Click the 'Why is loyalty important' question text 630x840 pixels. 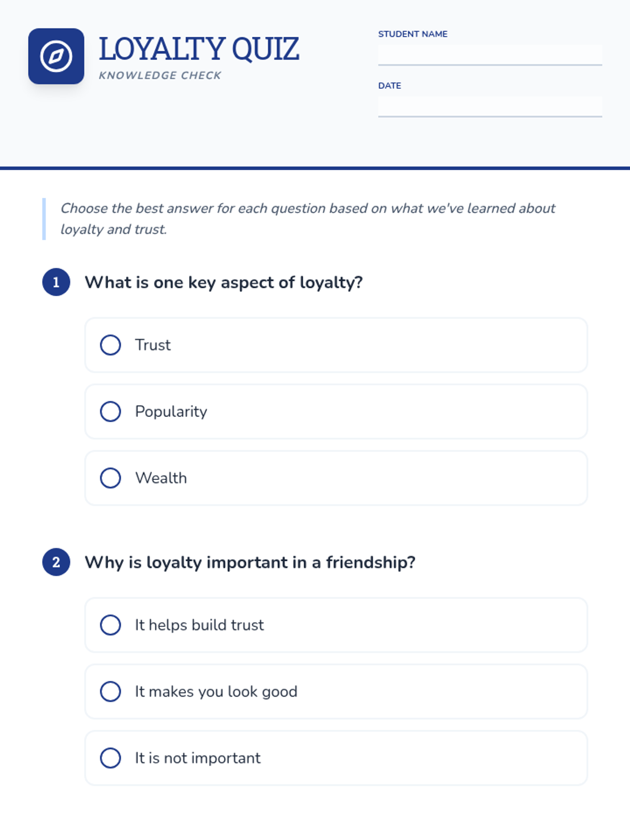[x=250, y=562]
